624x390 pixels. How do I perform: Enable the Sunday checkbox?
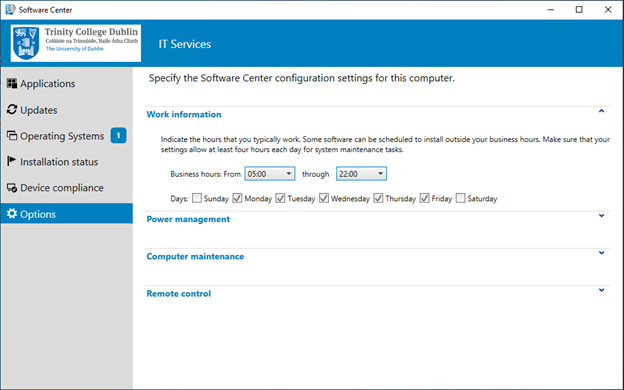[197, 198]
